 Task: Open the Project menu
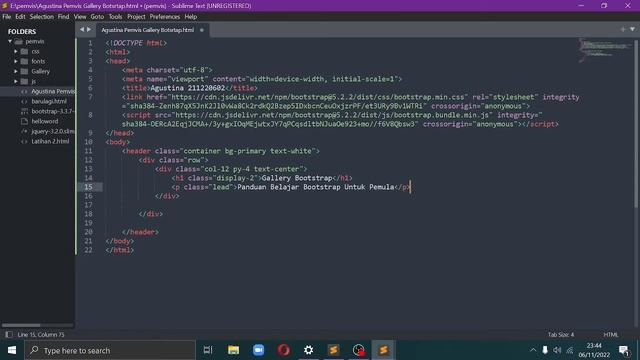coord(136,17)
